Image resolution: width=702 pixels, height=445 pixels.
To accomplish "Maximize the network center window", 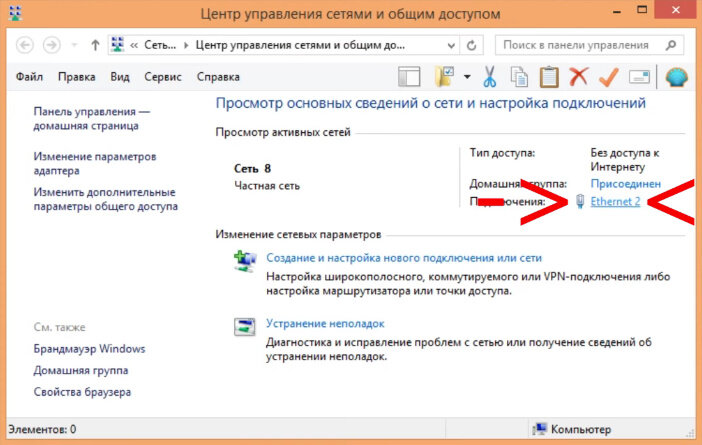I will click(642, 10).
